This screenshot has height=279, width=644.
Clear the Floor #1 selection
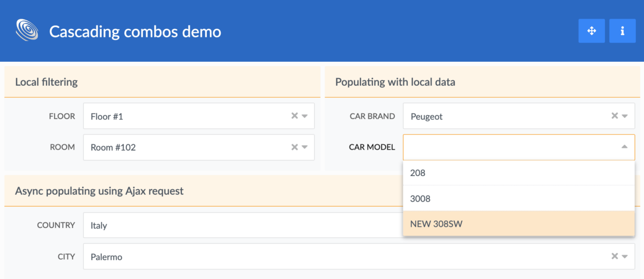294,116
